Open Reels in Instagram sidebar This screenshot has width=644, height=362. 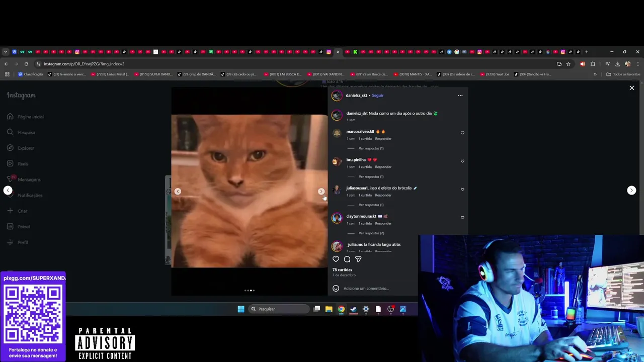click(18, 163)
